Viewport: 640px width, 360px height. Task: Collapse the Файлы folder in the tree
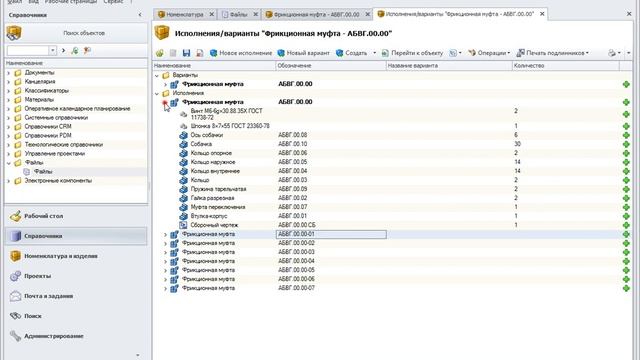point(9,163)
